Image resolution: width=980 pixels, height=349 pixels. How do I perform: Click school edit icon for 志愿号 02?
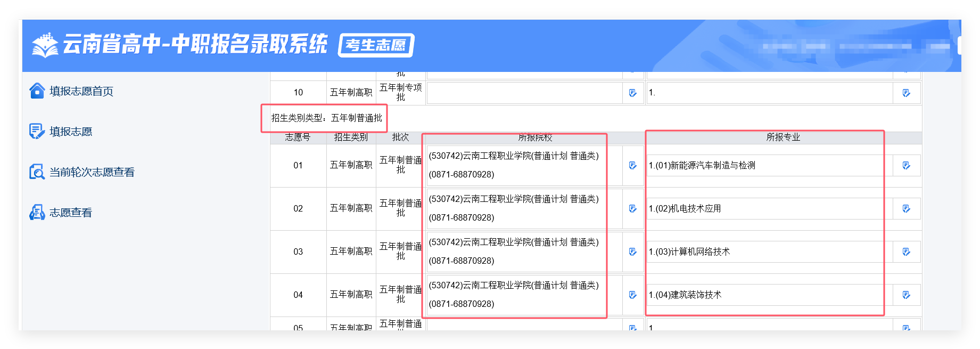click(x=632, y=209)
